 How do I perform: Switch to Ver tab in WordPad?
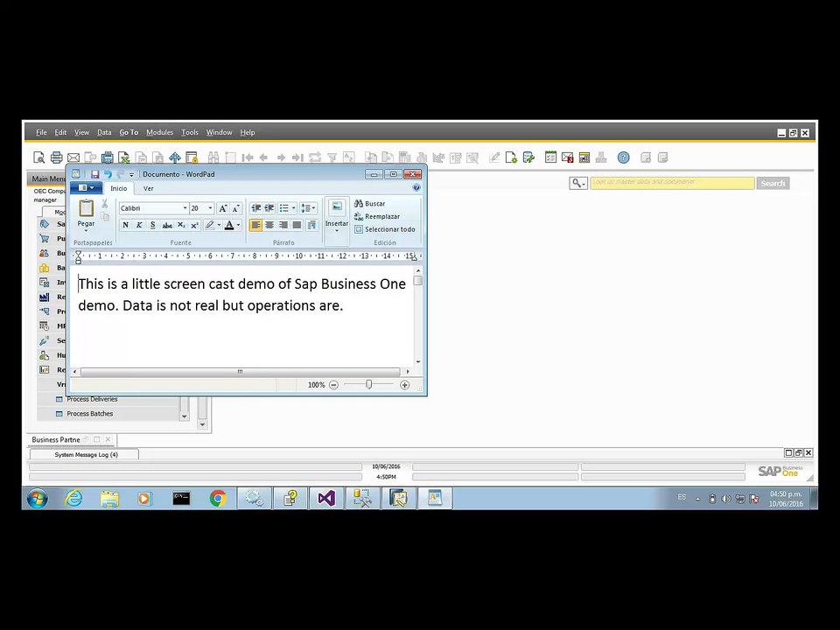149,189
